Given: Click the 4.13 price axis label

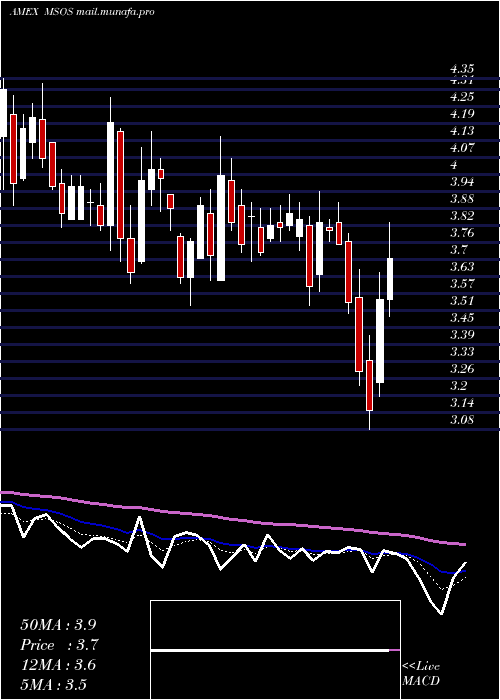Looking at the screenshot, I should pyautogui.click(x=462, y=131).
